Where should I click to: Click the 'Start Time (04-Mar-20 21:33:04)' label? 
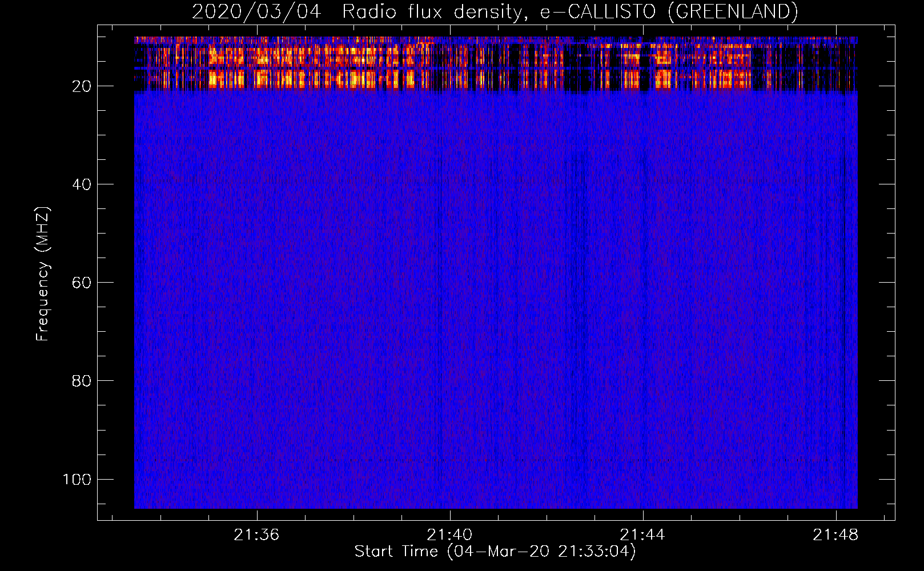tap(495, 552)
